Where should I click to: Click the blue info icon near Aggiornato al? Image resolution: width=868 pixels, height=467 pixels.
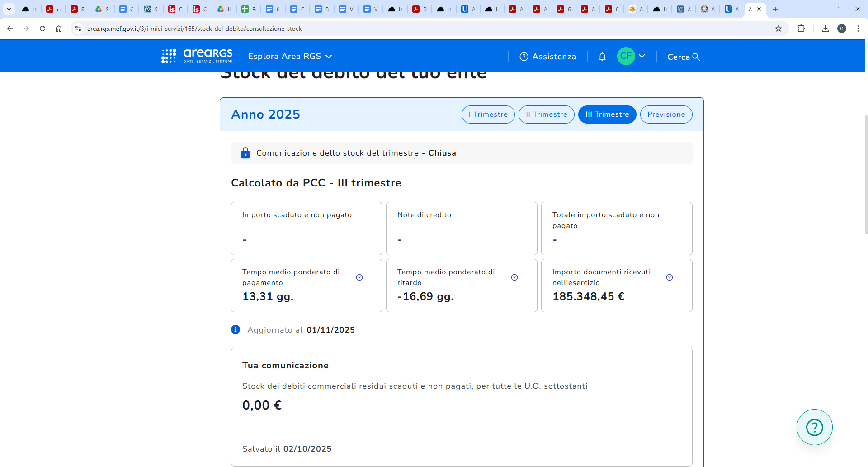point(236,329)
